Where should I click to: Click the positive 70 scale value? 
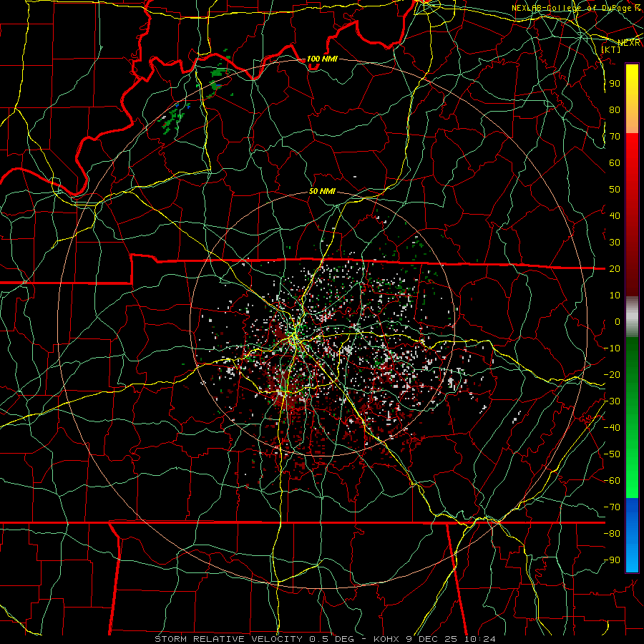coord(615,137)
